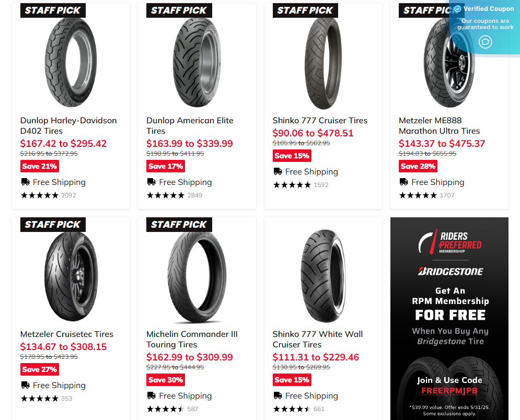Screen dimensions: 520x420
Task: Click the star rating of Metzeler Cruisetec Tires
Action: pyautogui.click(x=40, y=399)
